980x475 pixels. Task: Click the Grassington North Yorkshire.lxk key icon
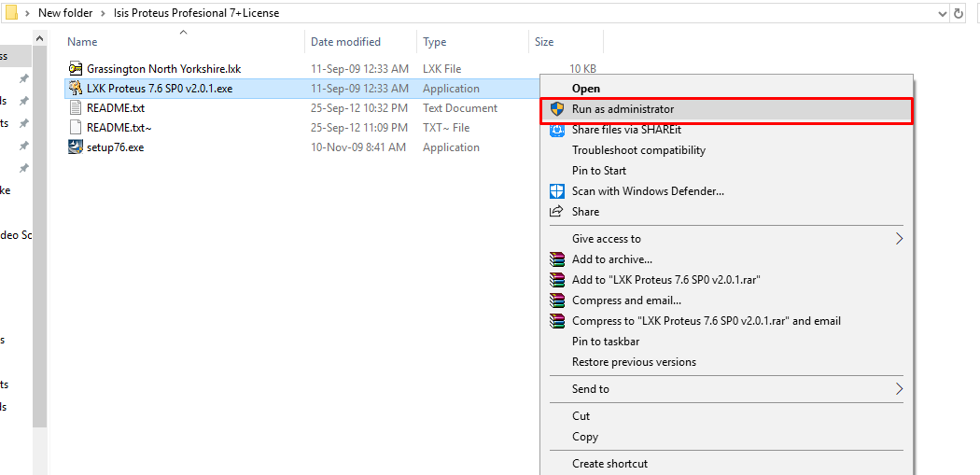point(76,69)
